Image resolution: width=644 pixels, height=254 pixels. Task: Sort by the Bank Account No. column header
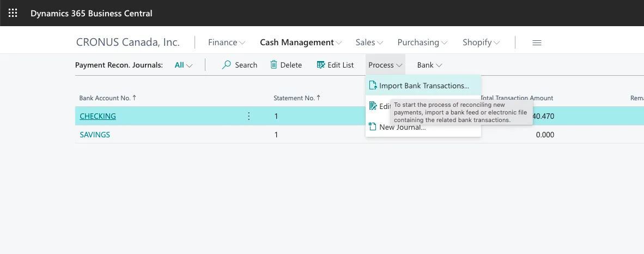point(108,98)
